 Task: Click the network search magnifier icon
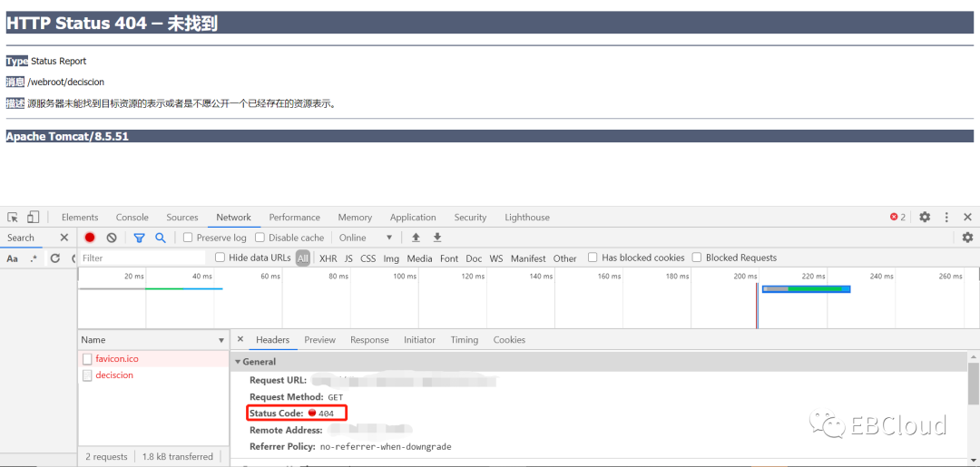(161, 238)
